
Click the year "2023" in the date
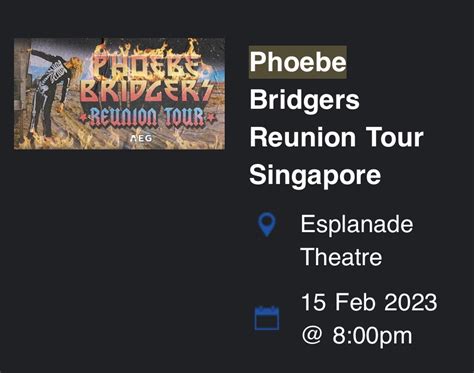pyautogui.click(x=411, y=302)
